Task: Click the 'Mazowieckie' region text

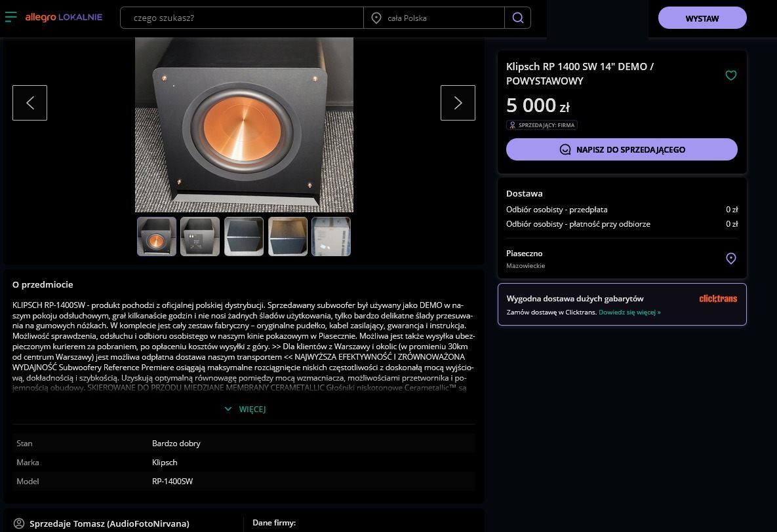Action: coord(525,266)
